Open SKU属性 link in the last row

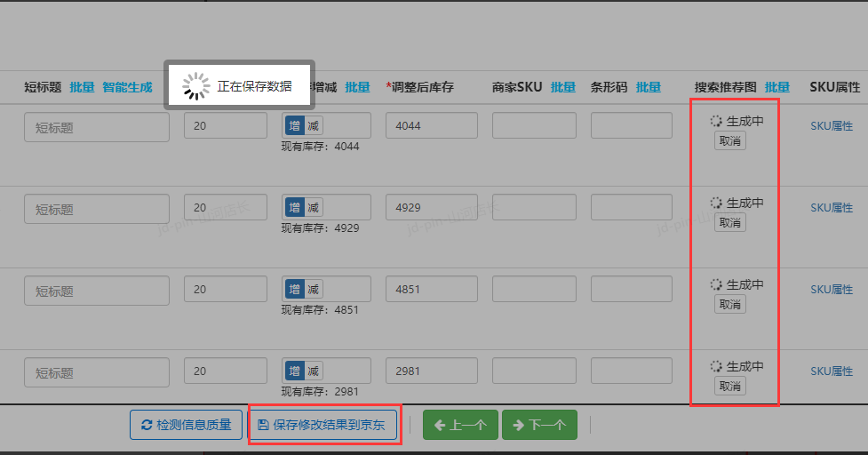point(831,371)
